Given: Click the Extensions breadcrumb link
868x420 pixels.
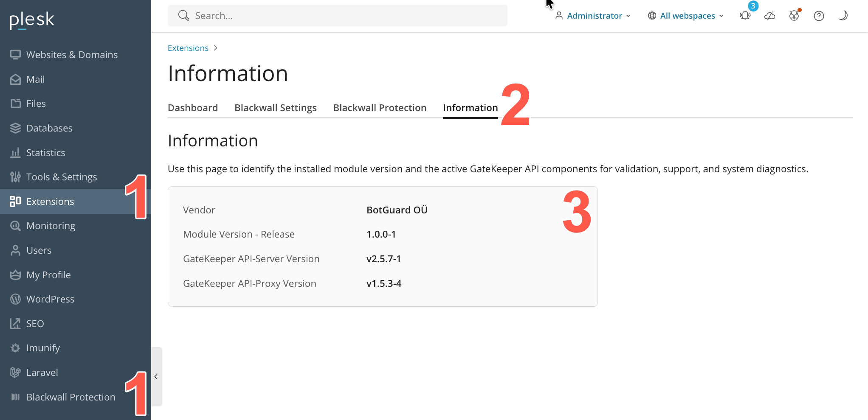Looking at the screenshot, I should click(x=188, y=48).
